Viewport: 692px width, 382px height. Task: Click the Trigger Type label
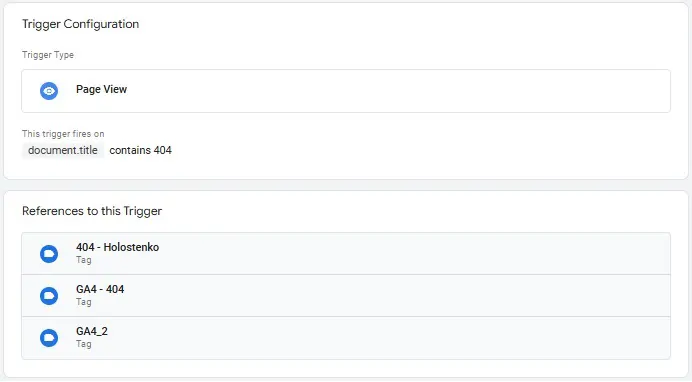[x=48, y=55]
